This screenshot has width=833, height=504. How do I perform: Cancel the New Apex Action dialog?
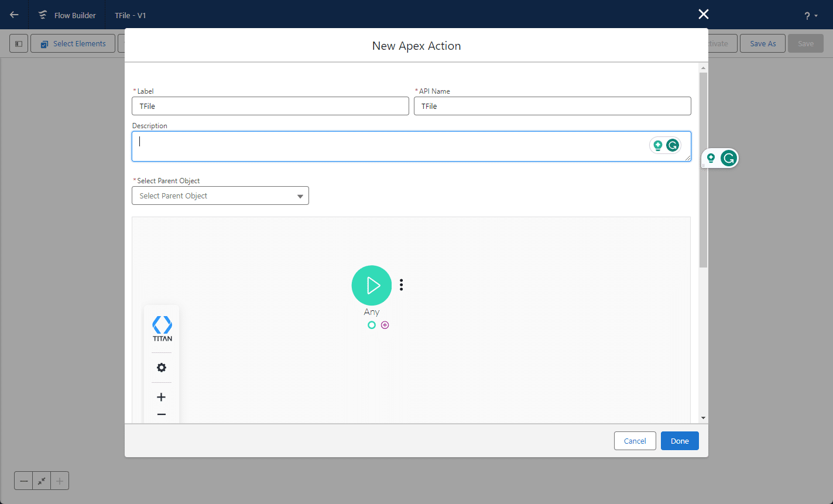pos(635,441)
